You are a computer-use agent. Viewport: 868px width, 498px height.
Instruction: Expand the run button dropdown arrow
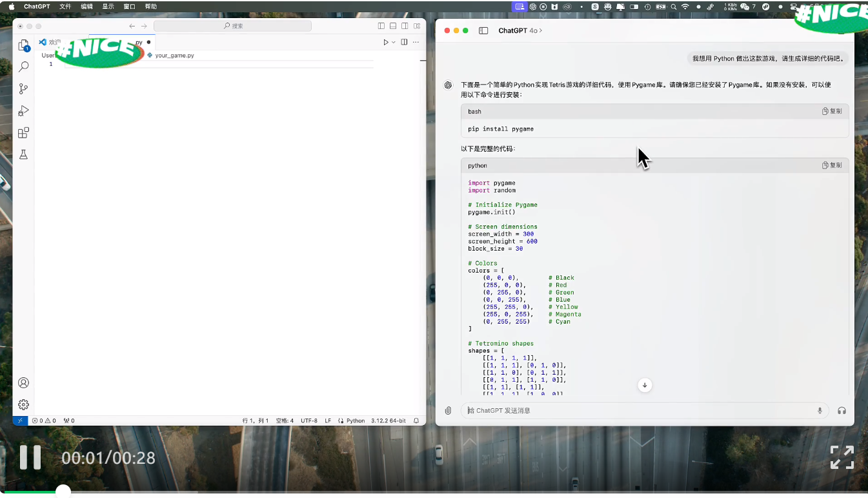click(393, 42)
